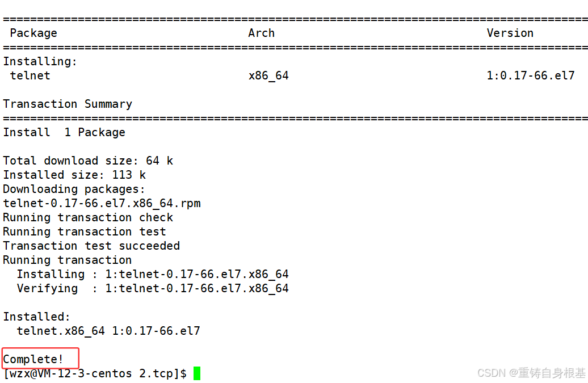Click the telnet-0.17-66.el7.x86_64.rpm file name

pos(102,203)
